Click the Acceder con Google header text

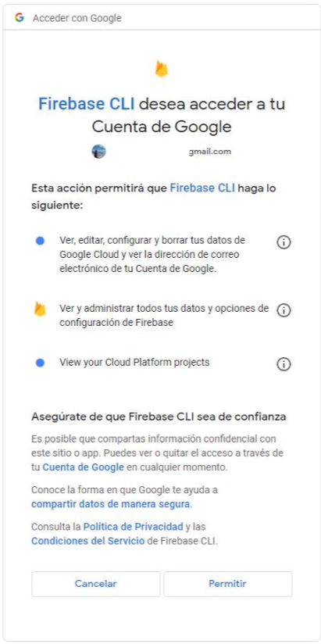77,18
